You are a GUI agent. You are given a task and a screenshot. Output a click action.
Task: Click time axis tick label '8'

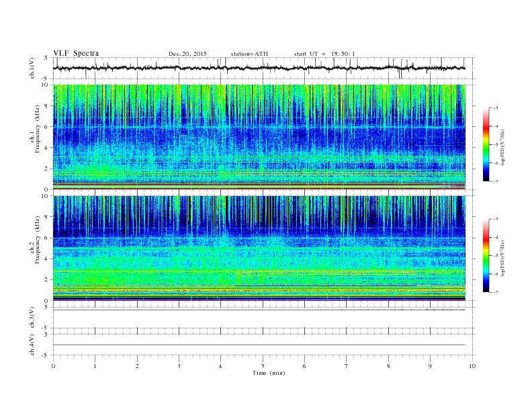388,366
